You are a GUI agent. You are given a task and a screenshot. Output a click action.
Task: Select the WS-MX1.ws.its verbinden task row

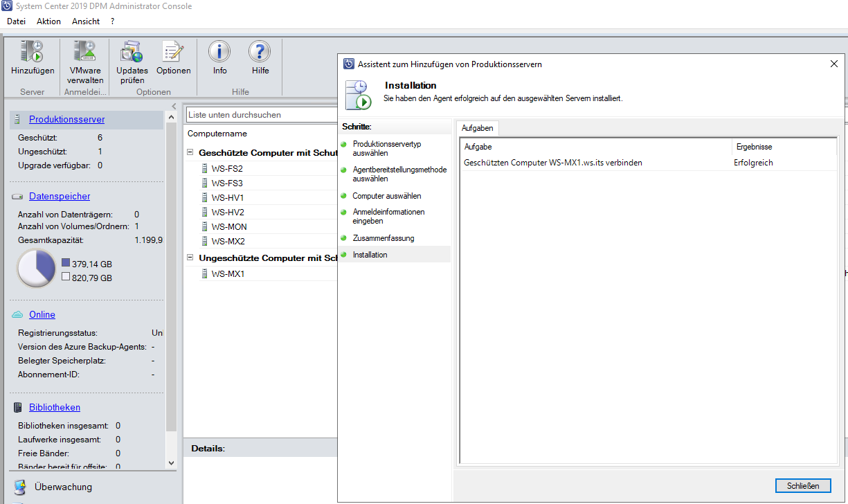648,163
